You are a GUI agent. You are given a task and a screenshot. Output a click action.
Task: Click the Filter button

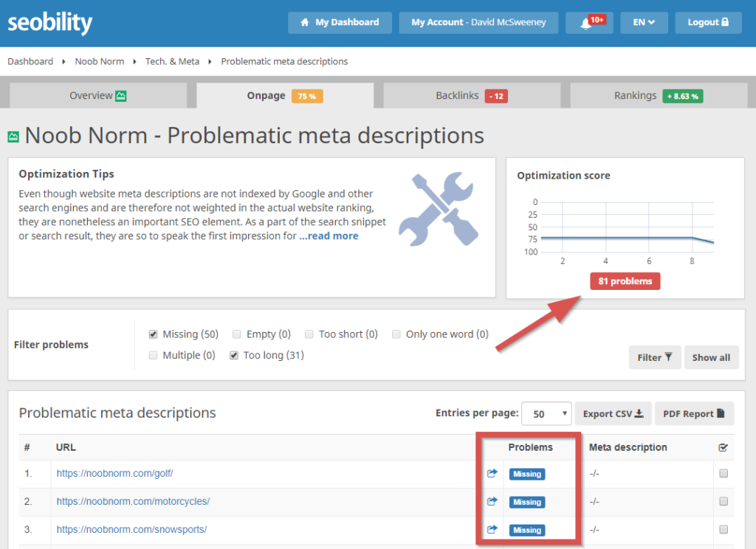pos(655,357)
